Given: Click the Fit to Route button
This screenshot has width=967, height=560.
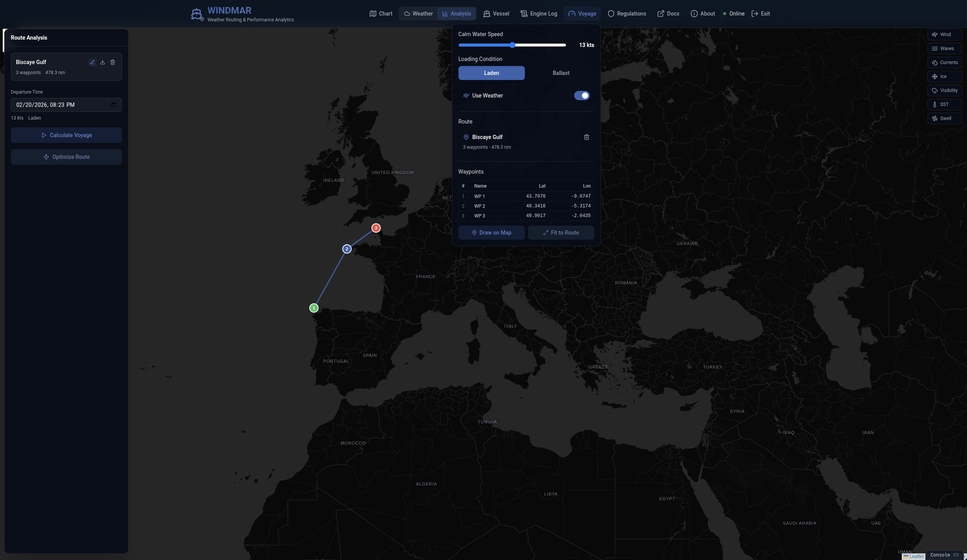Looking at the screenshot, I should [x=561, y=233].
